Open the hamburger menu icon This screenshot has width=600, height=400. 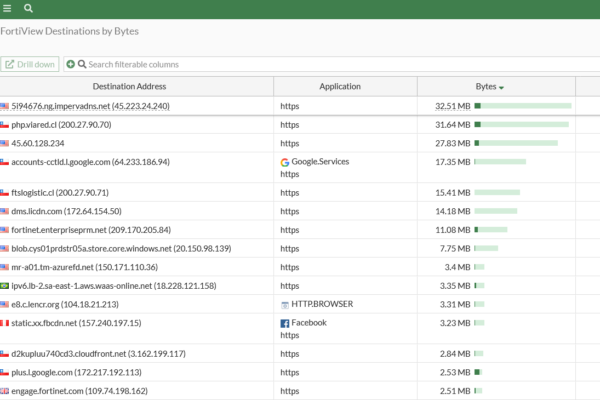(8, 8)
